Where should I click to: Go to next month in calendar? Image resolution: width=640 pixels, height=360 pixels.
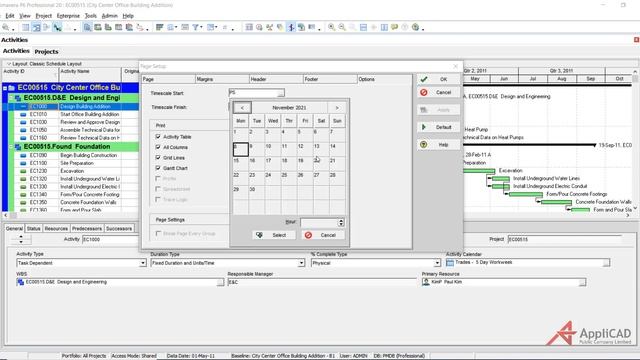[x=337, y=108]
